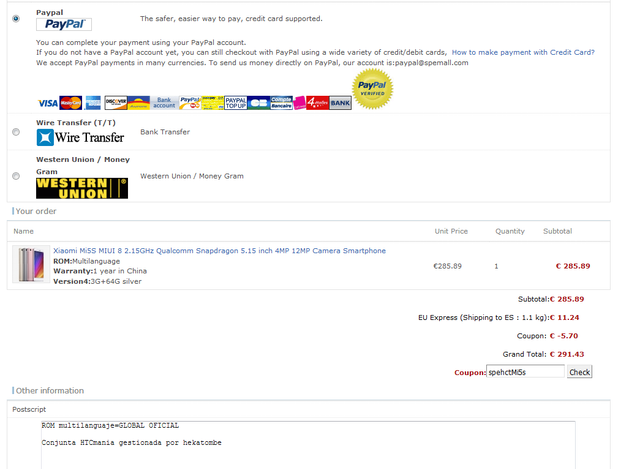Click the VISA card logo

[48, 103]
